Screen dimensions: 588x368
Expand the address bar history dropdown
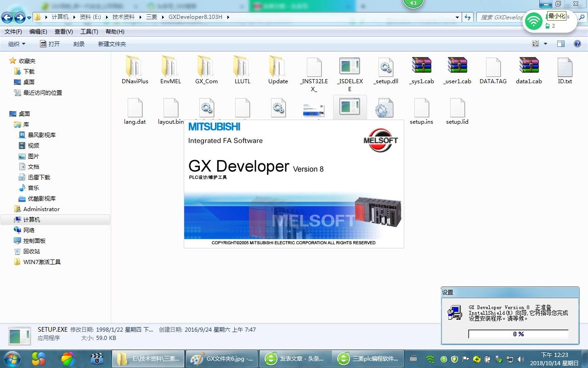click(457, 17)
